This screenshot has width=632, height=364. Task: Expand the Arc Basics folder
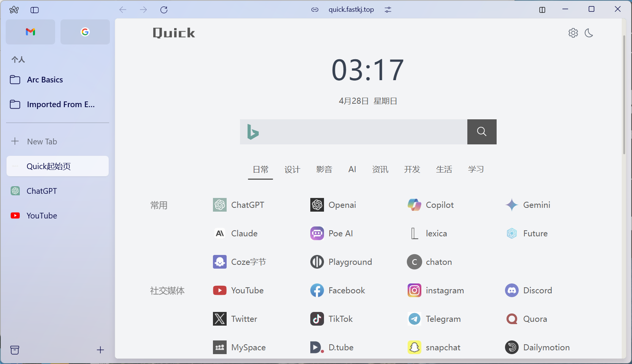(x=45, y=80)
